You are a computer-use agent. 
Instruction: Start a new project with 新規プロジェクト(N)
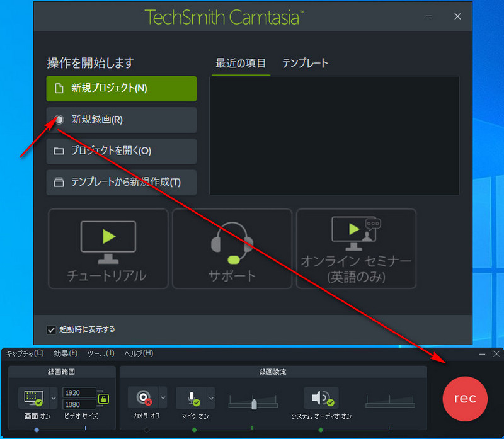tap(121, 88)
